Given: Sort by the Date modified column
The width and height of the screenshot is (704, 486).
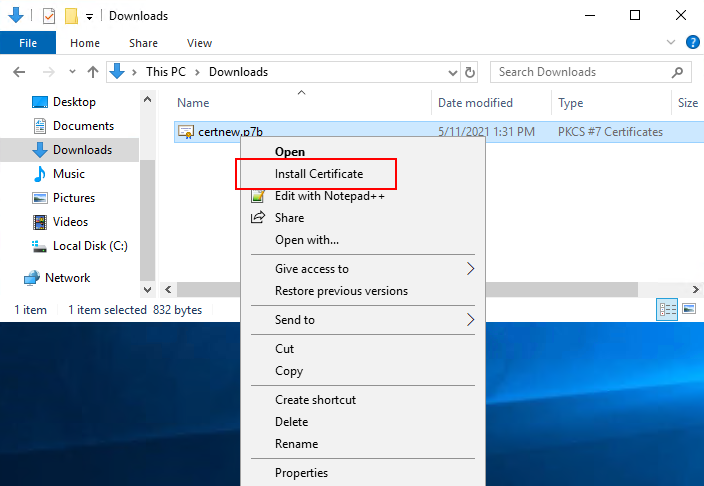Looking at the screenshot, I should point(475,103).
